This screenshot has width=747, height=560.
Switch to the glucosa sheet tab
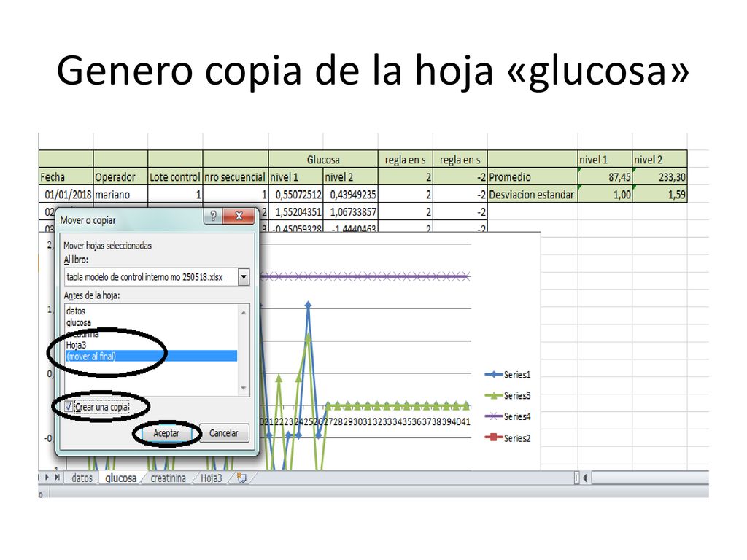[x=120, y=478]
